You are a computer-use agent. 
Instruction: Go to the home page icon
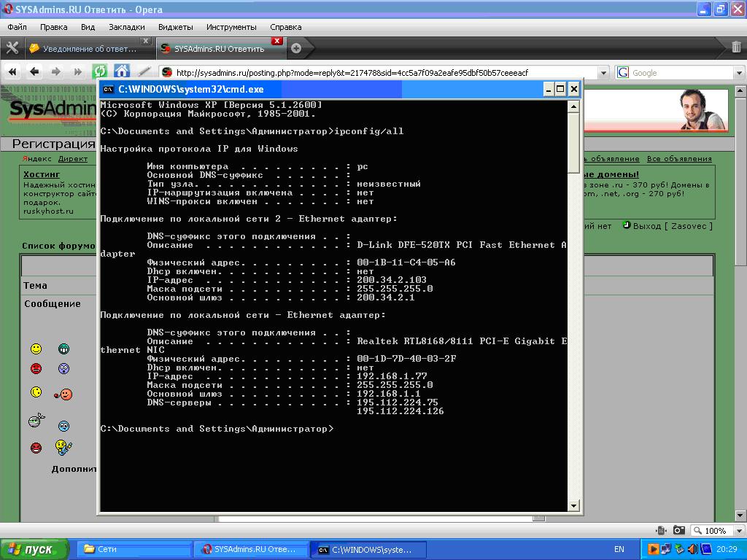pyautogui.click(x=122, y=71)
